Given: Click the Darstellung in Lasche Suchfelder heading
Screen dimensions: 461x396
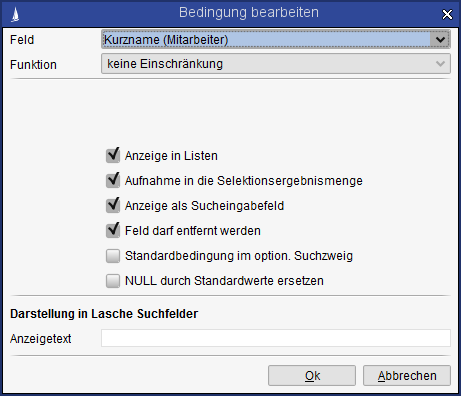Looking at the screenshot, I should coord(104,314).
